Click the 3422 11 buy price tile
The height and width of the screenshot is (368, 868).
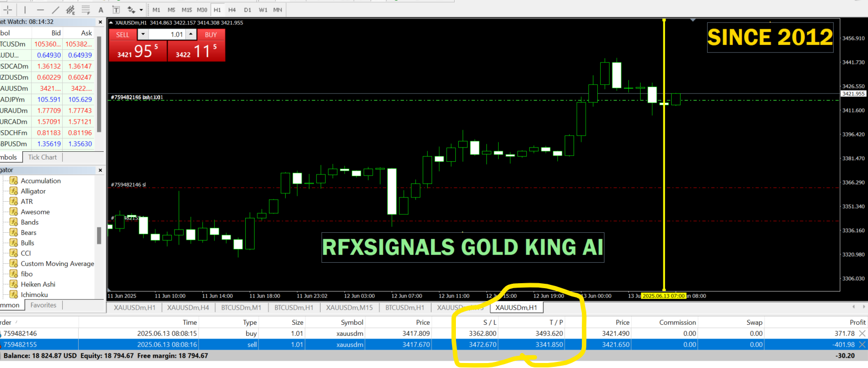click(196, 51)
